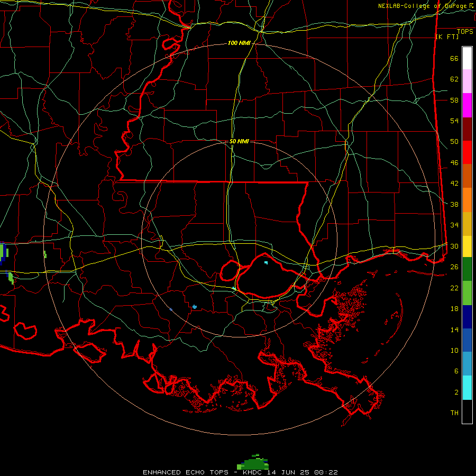The height and width of the screenshot is (476, 476).
Task: Click the legend value "2"
Action: coord(456,392)
